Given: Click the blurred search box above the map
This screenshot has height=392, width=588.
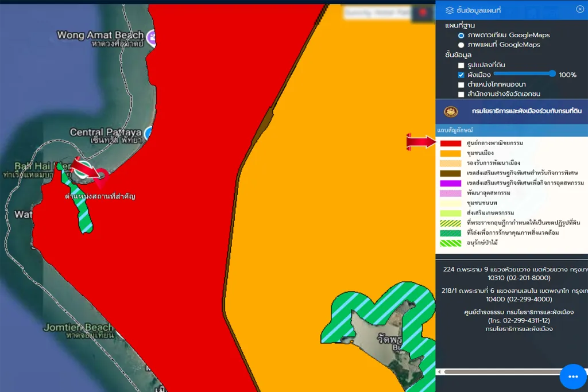Looking at the screenshot, I should [377, 12].
